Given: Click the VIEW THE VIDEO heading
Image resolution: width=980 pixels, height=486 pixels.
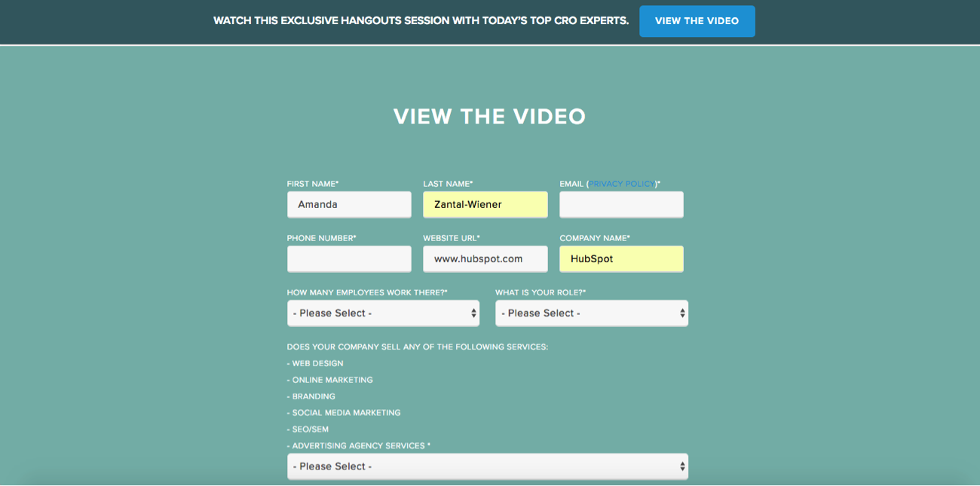Looking at the screenshot, I should coord(490,117).
